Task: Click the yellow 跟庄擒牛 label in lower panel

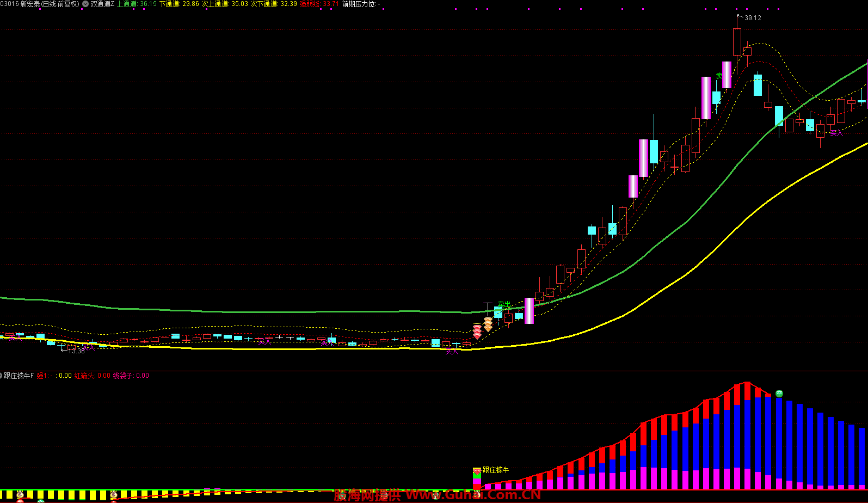Action: (x=496, y=470)
